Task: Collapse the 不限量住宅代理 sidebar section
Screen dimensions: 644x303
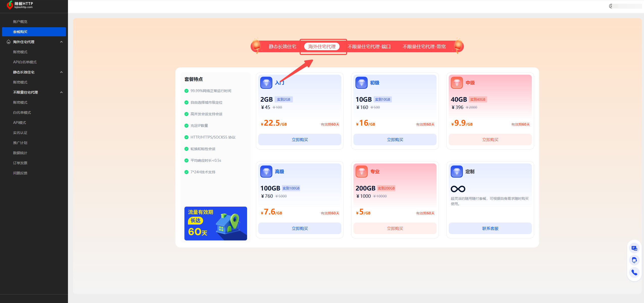Action: (61, 92)
